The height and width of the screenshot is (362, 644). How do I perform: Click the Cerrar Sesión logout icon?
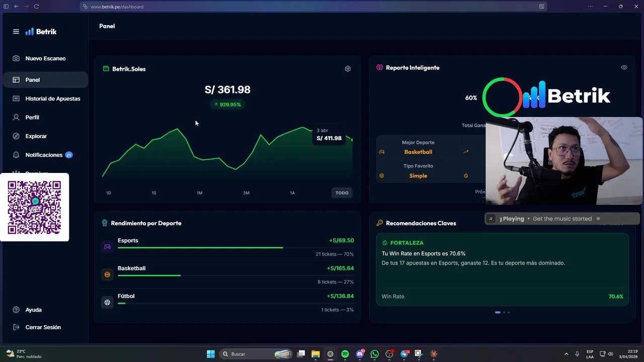click(x=16, y=327)
